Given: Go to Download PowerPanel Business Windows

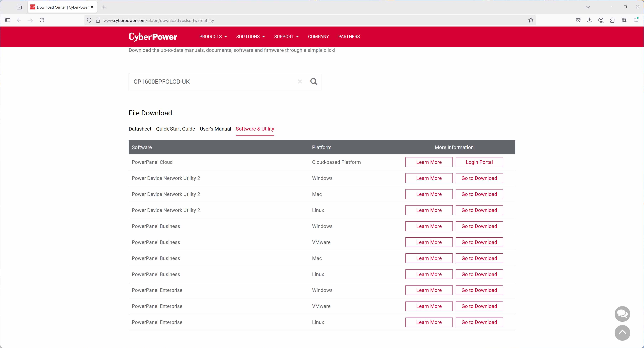Looking at the screenshot, I should coord(479,226).
